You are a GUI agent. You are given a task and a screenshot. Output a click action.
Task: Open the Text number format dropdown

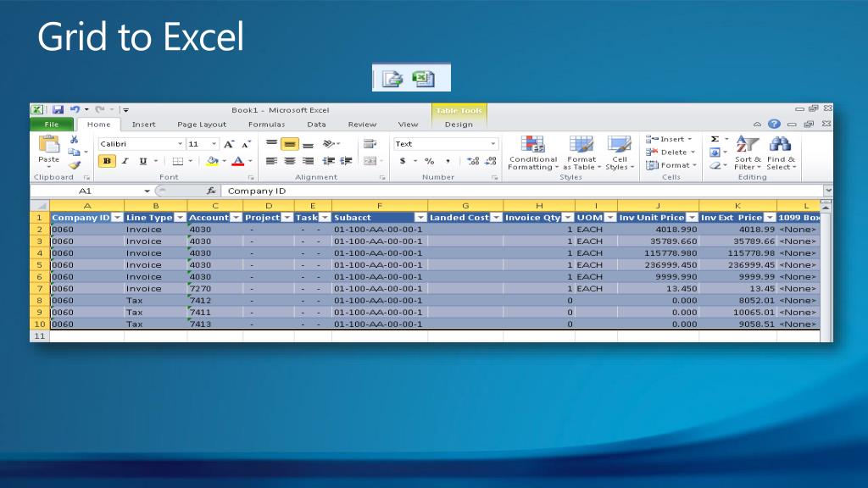tap(492, 144)
